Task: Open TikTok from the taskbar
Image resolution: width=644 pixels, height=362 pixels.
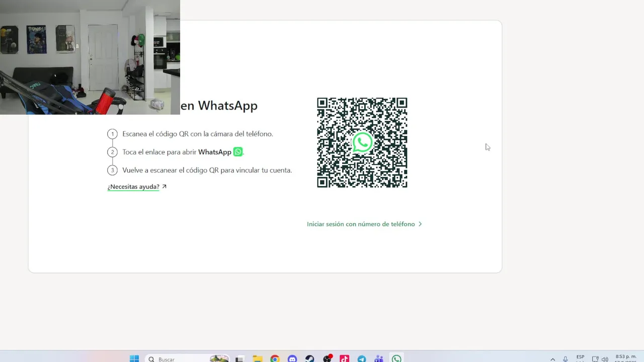Action: tap(344, 359)
